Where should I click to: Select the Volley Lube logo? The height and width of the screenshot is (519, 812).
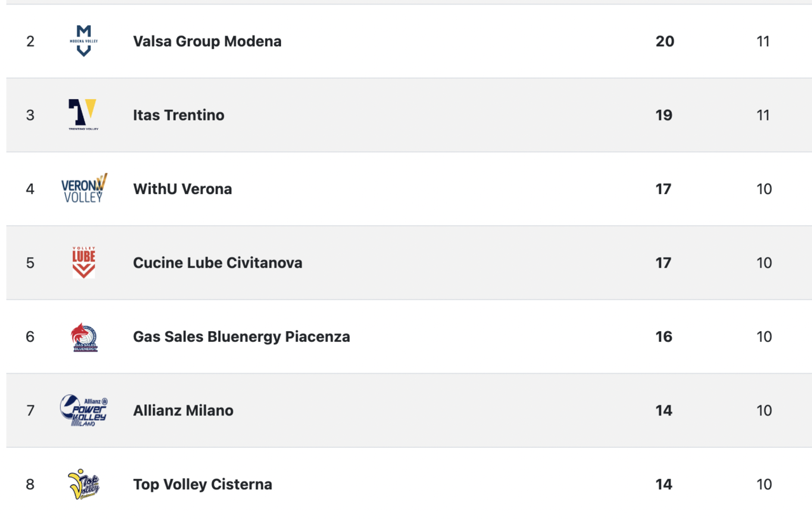(x=84, y=263)
